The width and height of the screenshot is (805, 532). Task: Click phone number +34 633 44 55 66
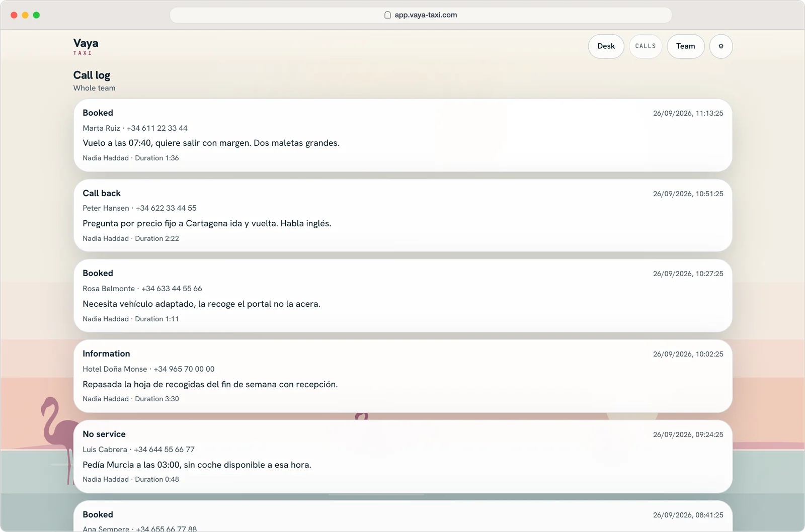[x=172, y=289]
